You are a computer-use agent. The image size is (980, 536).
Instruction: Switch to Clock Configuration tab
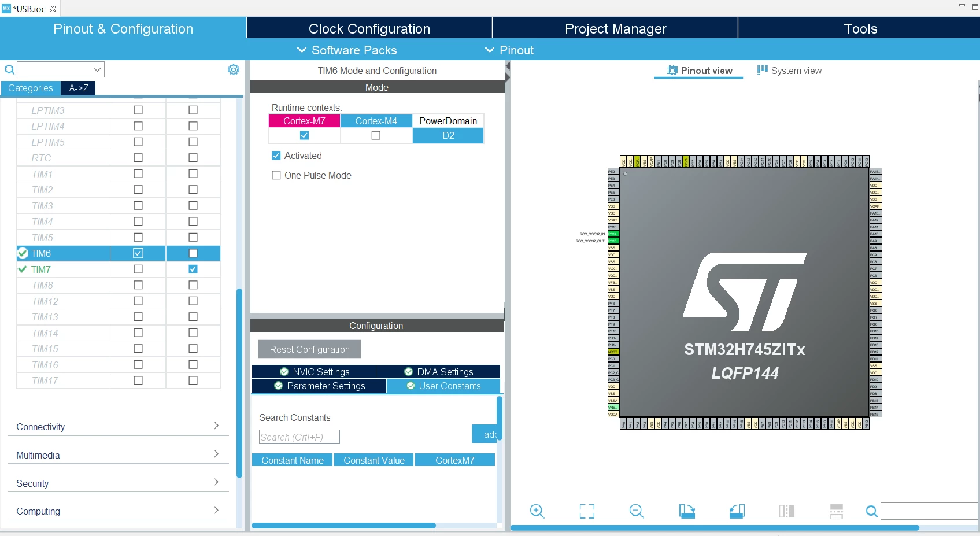369,28
